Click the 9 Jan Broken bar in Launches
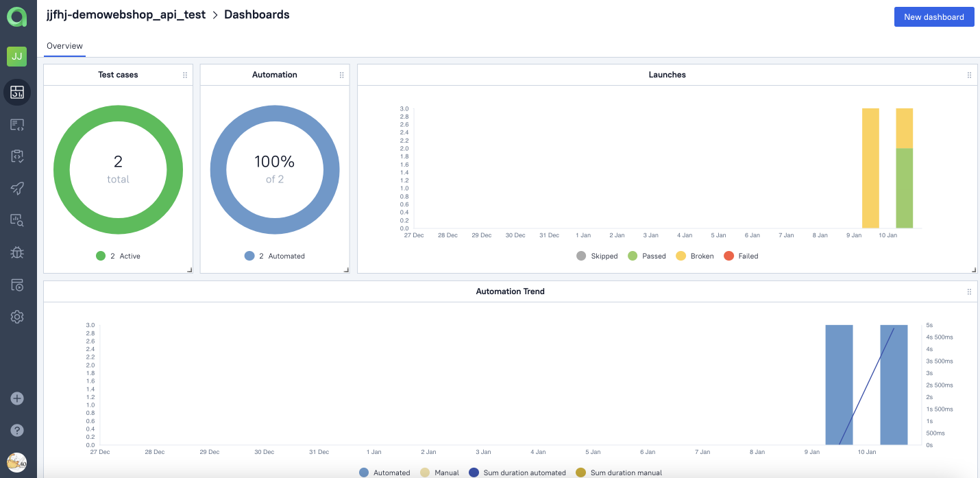This screenshot has width=980, height=478. (x=870, y=168)
